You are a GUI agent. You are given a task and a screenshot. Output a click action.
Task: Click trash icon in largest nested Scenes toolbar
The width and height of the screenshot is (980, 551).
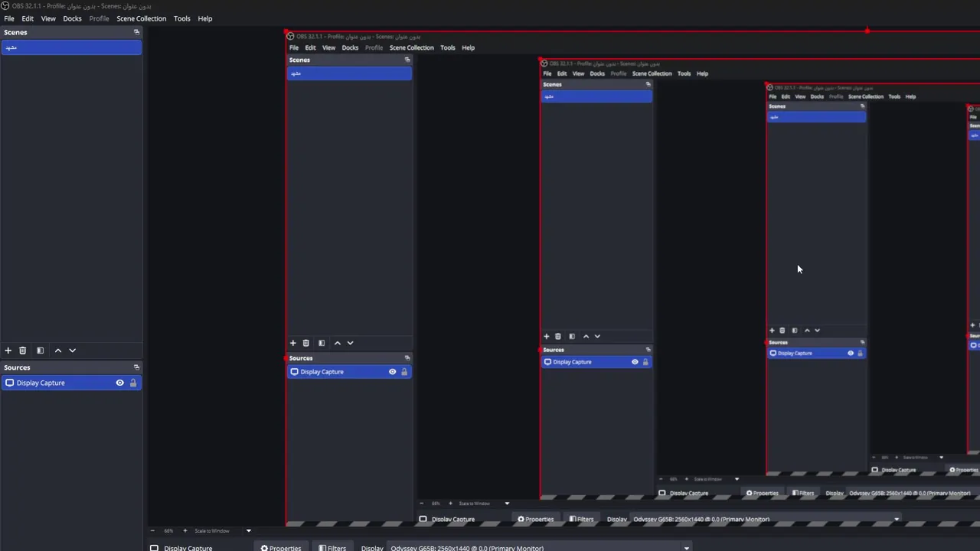(305, 343)
